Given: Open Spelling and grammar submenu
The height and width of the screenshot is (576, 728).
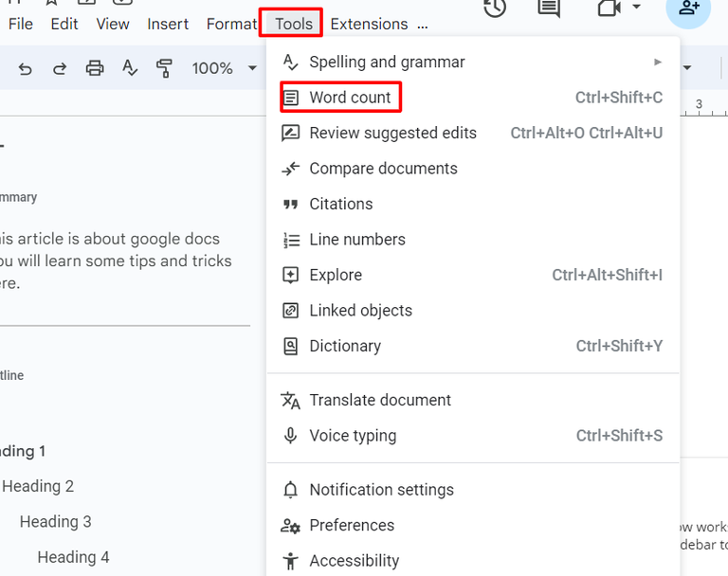Looking at the screenshot, I should tap(473, 62).
